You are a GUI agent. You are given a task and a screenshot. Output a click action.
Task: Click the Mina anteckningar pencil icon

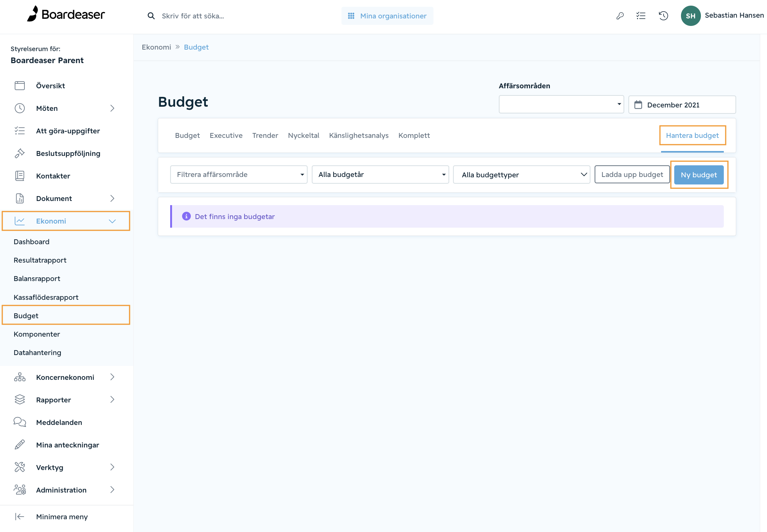click(20, 445)
